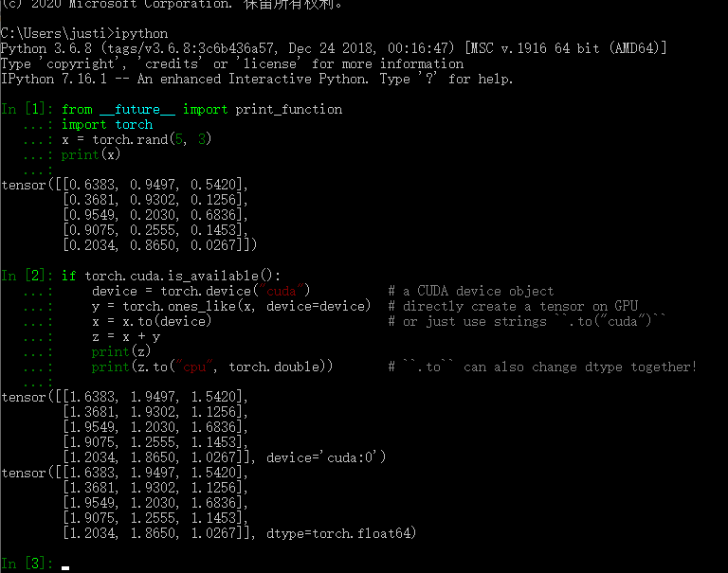Screen dimensions: 728x573
Task: Click 'print(z.to("cpu", torch.double))' statement
Action: point(212,367)
